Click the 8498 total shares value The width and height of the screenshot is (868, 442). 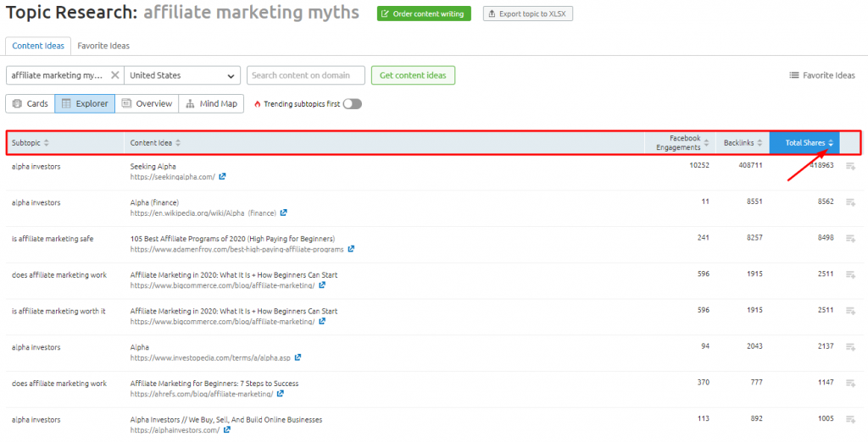[x=826, y=237]
